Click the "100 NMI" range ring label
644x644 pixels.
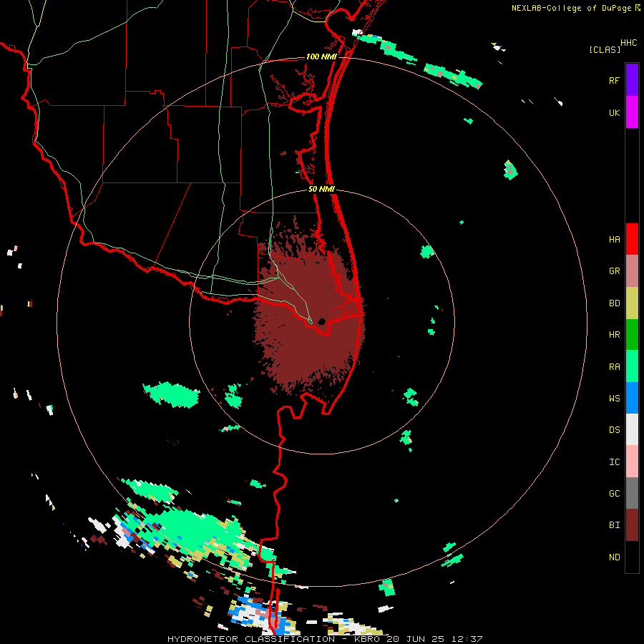321,57
